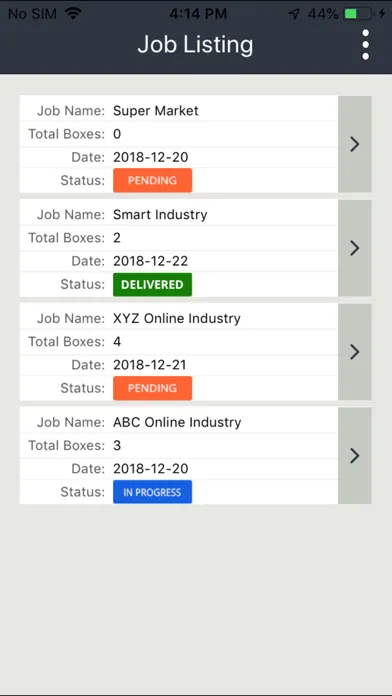Tap the 4:14 PM clock
Screen dimensions: 392x696
coord(198,14)
